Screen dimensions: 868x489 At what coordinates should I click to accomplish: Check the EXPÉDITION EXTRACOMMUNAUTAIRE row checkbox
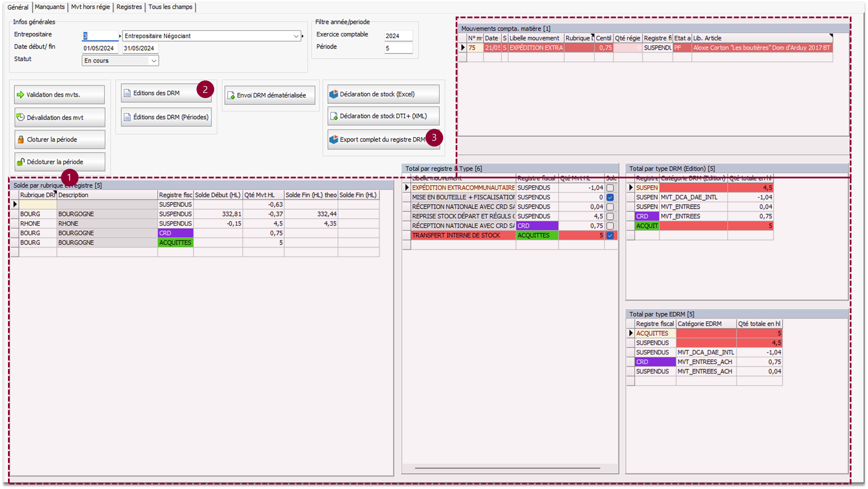coord(610,188)
